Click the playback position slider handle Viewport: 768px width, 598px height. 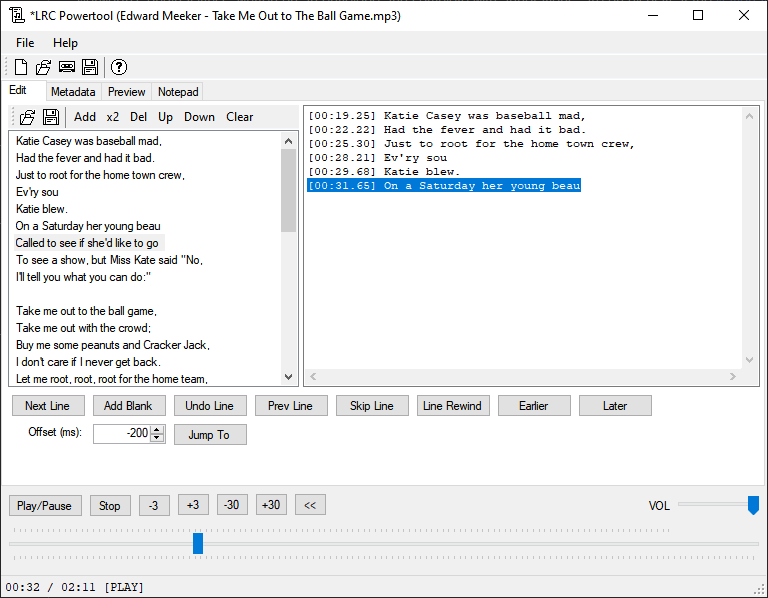pyautogui.click(x=198, y=544)
